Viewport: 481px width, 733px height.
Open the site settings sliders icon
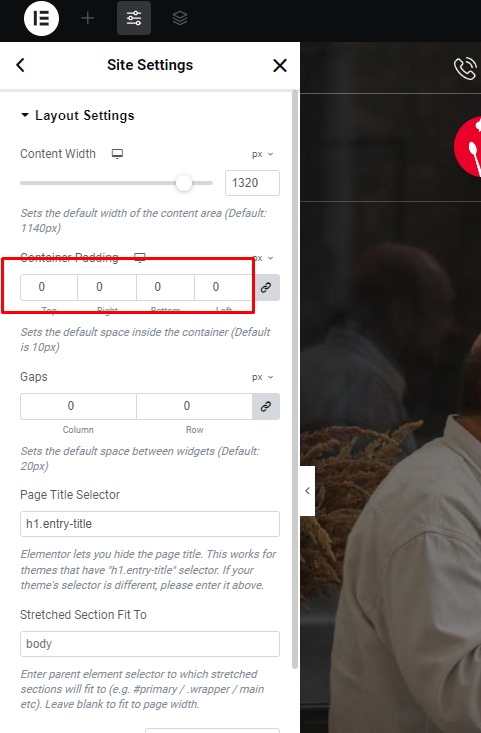tap(134, 18)
